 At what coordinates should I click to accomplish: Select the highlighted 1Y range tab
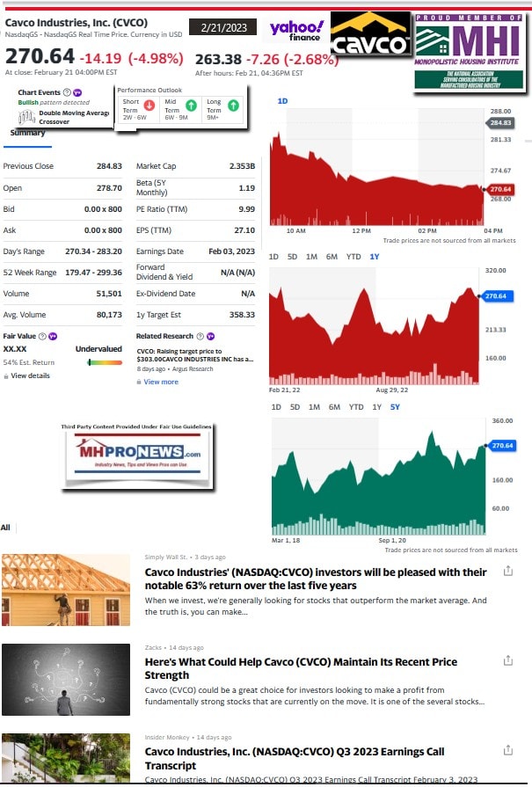(375, 257)
